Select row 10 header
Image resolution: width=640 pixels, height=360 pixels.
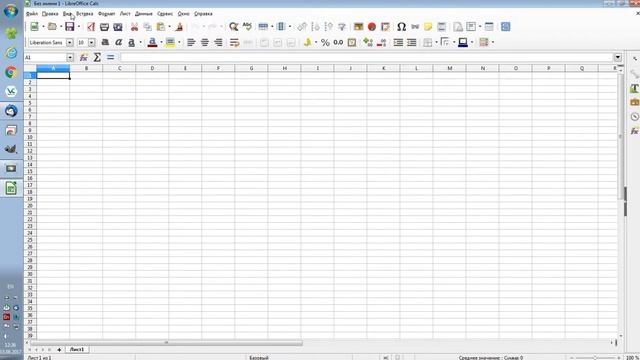pyautogui.click(x=30, y=137)
